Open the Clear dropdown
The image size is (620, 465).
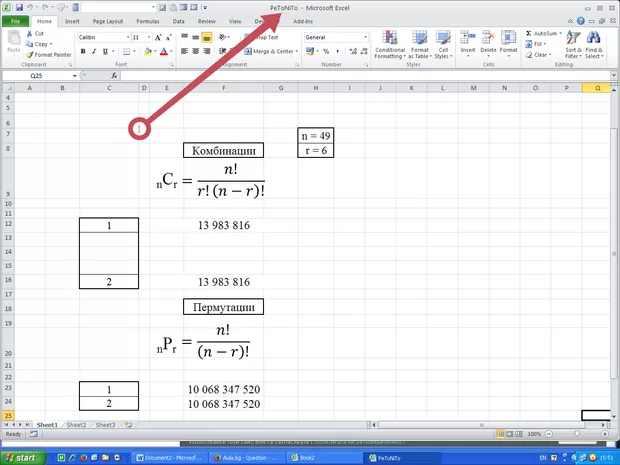click(x=538, y=55)
